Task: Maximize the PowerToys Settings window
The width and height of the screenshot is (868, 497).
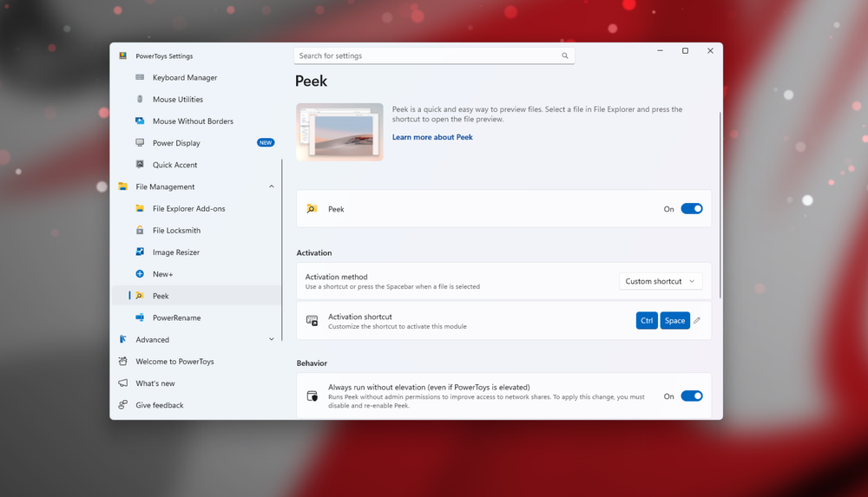Action: [x=685, y=51]
